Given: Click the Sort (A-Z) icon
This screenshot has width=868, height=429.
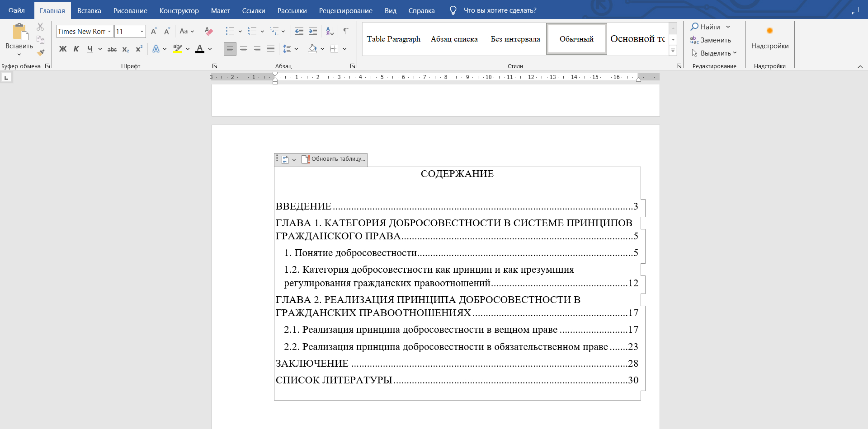Looking at the screenshot, I should pyautogui.click(x=330, y=31).
